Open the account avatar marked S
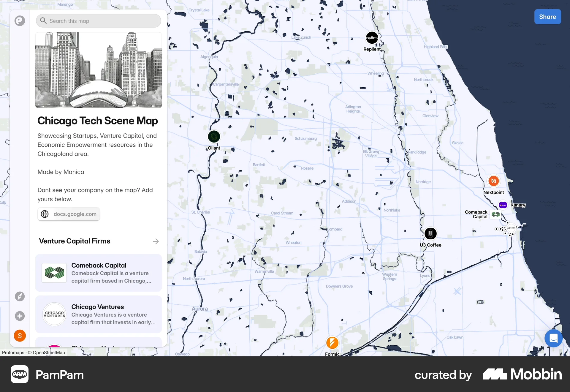Image resolution: width=570 pixels, height=392 pixels. (20, 336)
